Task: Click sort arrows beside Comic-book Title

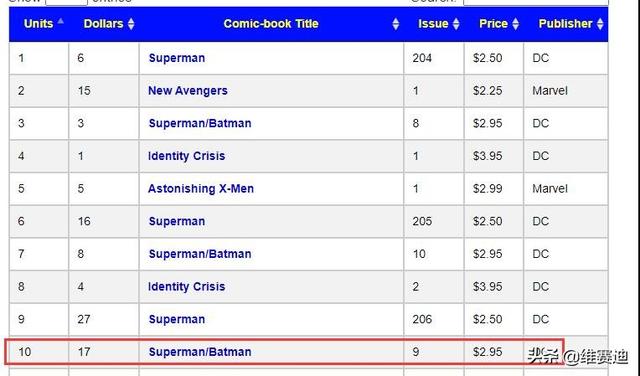Action: click(396, 24)
